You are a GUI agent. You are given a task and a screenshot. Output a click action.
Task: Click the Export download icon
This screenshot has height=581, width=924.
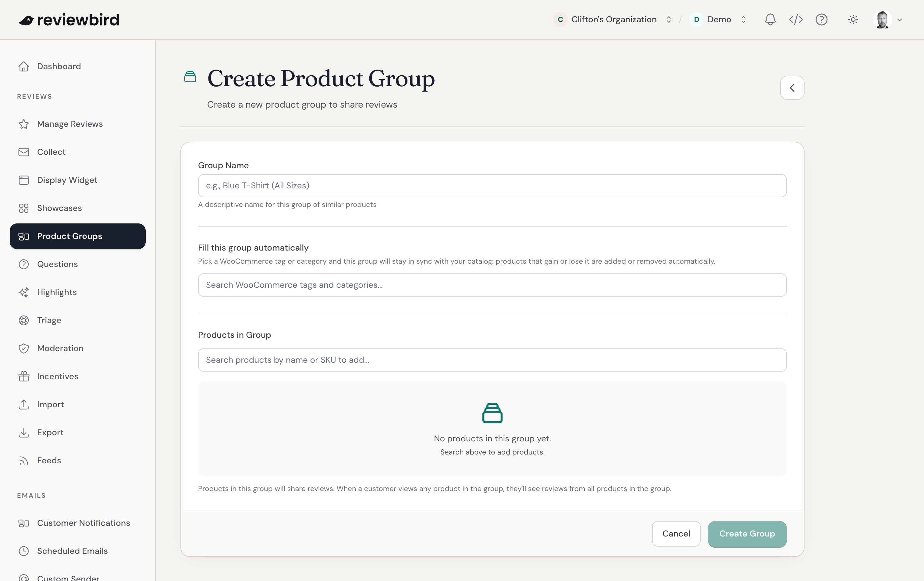[x=24, y=433]
